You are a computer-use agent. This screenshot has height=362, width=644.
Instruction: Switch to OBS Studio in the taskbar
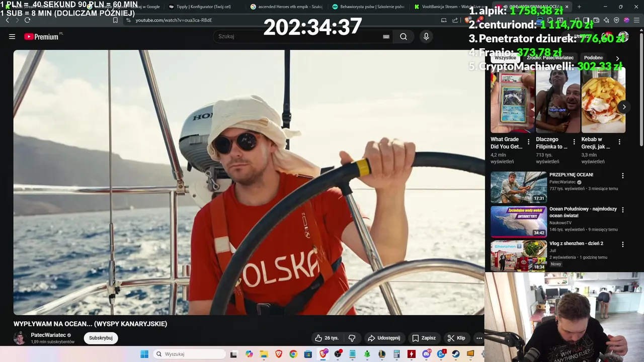338,354
